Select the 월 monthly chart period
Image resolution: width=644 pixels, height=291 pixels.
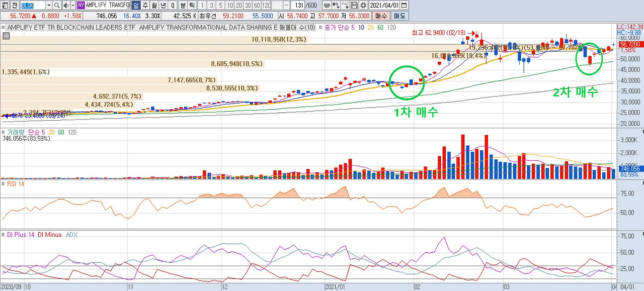tap(154, 5)
